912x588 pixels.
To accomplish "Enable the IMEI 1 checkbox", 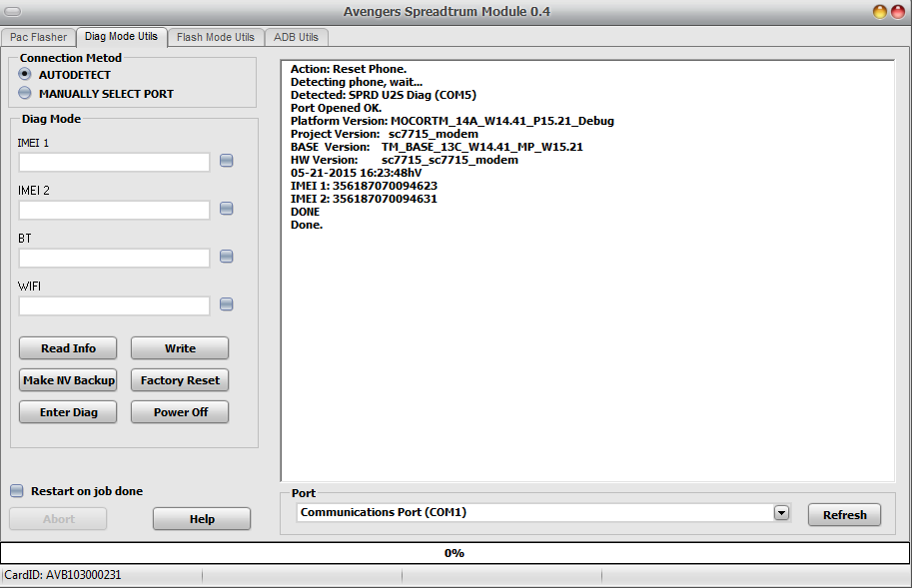I will [227, 161].
